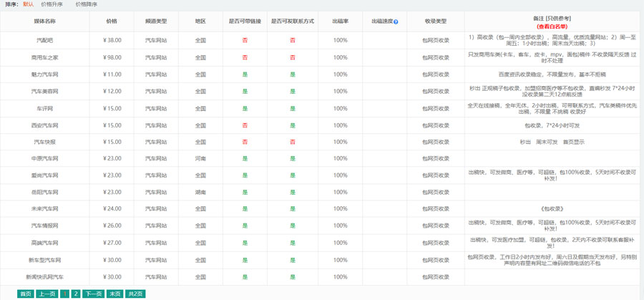Click the 出稿速度 help question mark icon
The width and height of the screenshot is (644, 300).
[396, 22]
